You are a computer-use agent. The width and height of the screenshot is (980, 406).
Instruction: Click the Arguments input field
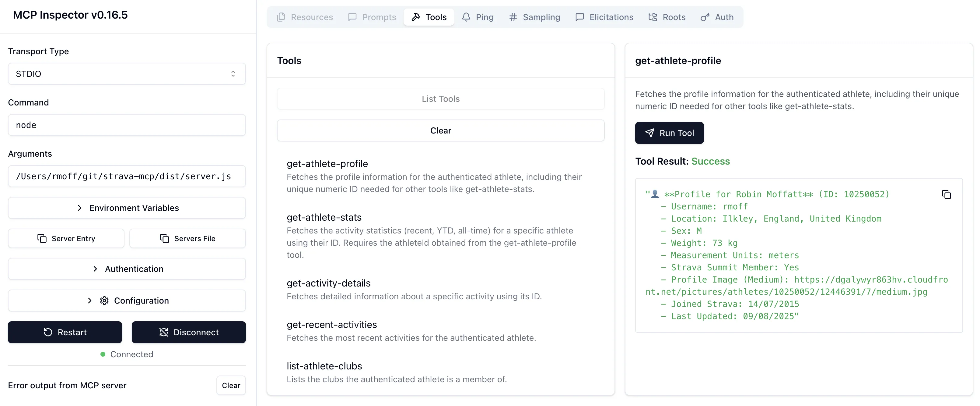tap(127, 176)
